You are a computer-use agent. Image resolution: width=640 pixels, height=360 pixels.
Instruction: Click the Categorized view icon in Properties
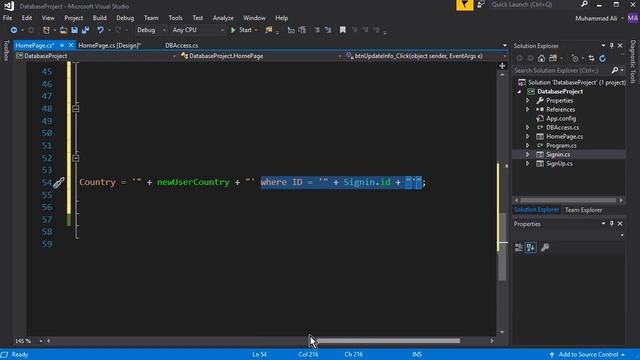[518, 247]
